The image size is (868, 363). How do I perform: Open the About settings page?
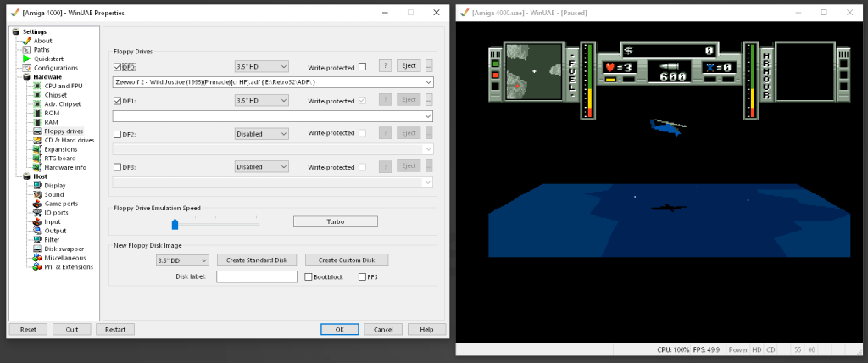pyautogui.click(x=42, y=41)
